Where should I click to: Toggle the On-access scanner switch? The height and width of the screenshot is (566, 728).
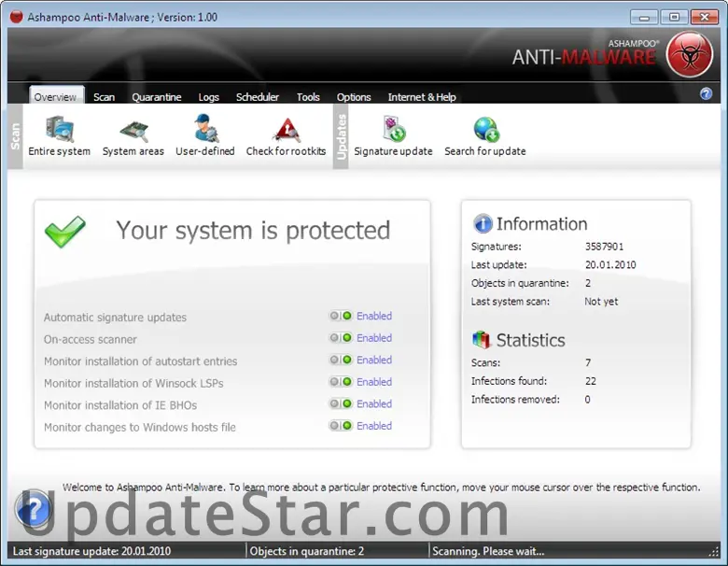[x=341, y=338]
